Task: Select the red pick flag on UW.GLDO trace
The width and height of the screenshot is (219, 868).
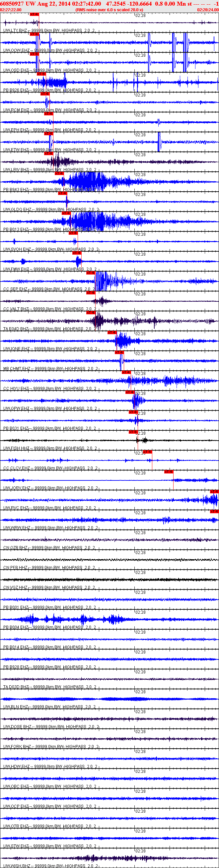Action: (x=62, y=193)
